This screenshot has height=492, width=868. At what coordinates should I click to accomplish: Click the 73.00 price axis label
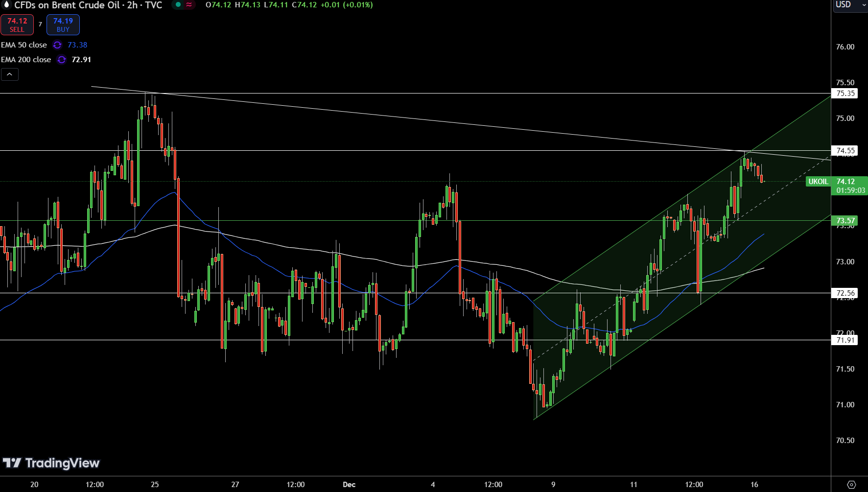tap(845, 262)
